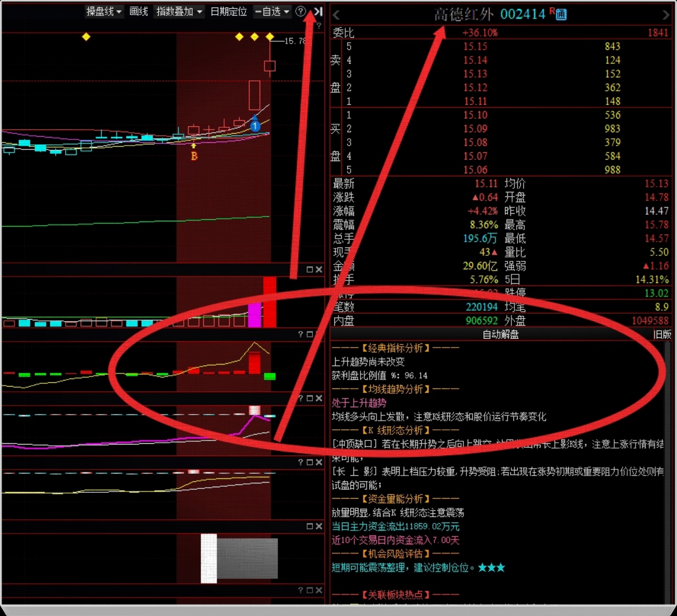Click the blue 通 badge beside 002414
Screen dimensions: 677x616
coord(561,15)
